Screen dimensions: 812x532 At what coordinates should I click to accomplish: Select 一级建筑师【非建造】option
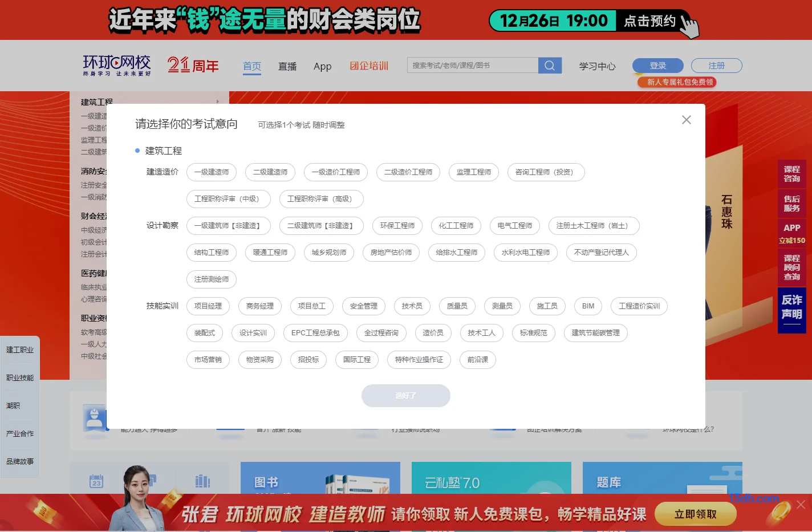coord(229,226)
